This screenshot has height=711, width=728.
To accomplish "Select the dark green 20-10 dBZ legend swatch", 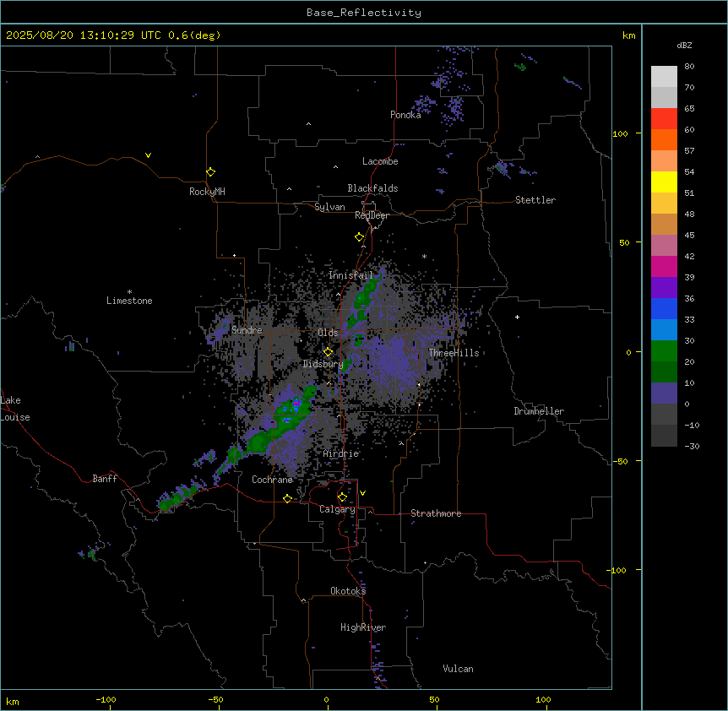I will tap(664, 372).
